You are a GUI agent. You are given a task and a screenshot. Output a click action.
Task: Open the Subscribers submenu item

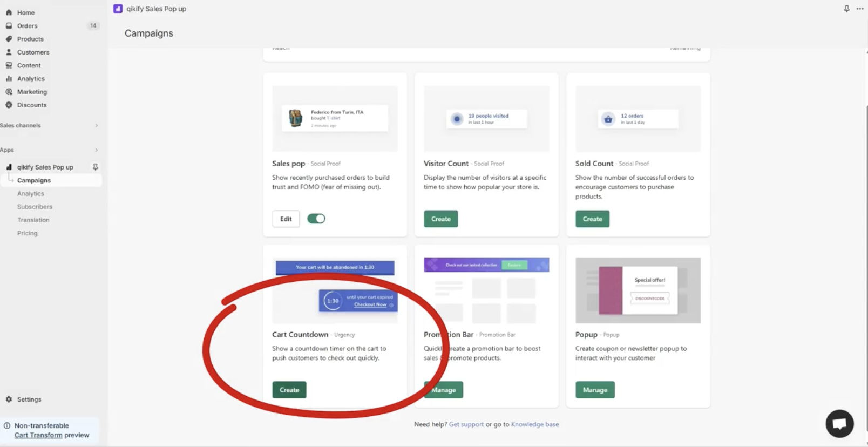click(35, 207)
